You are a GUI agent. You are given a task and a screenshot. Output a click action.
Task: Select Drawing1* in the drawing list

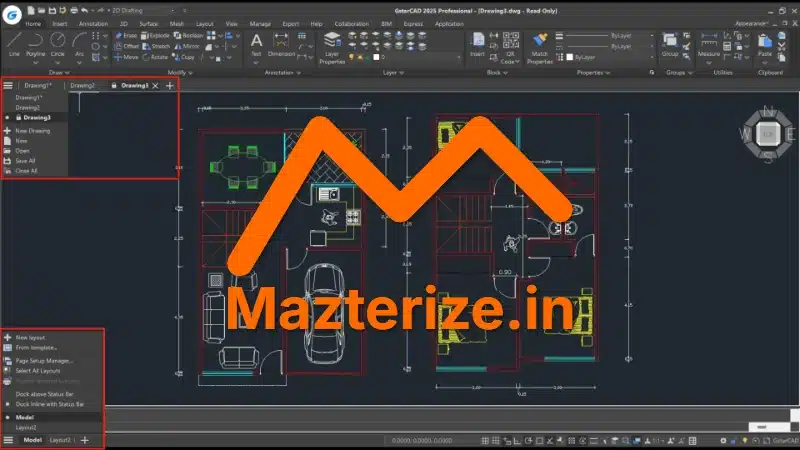click(x=29, y=97)
